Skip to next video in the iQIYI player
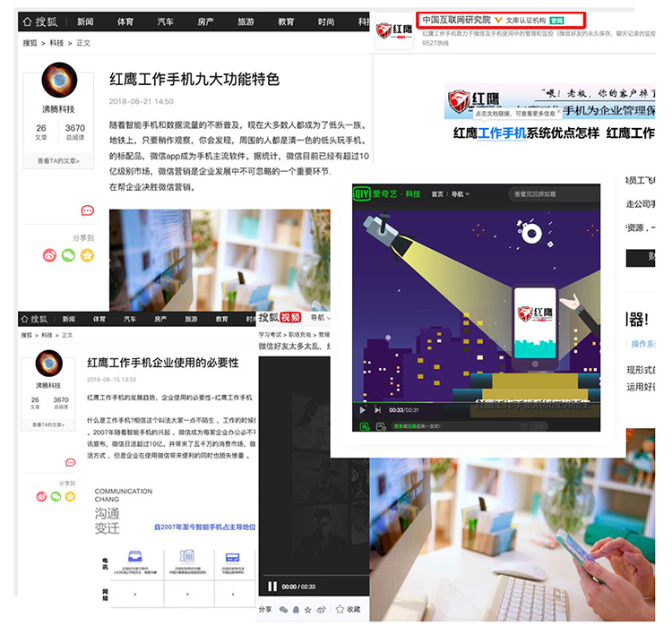 coord(379,410)
